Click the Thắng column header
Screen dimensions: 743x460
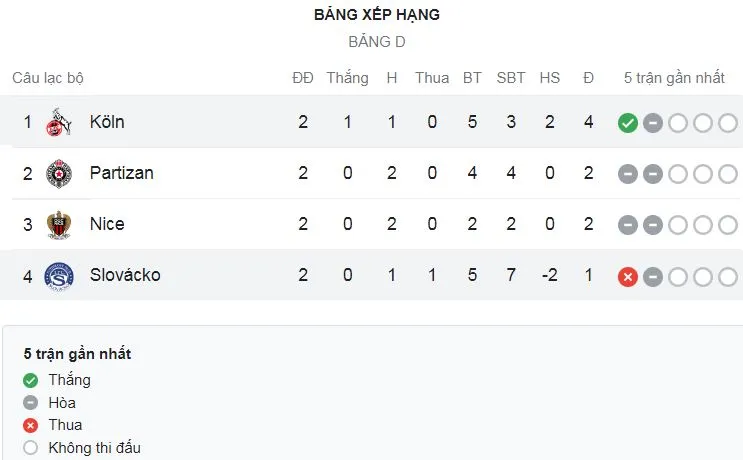click(x=347, y=78)
